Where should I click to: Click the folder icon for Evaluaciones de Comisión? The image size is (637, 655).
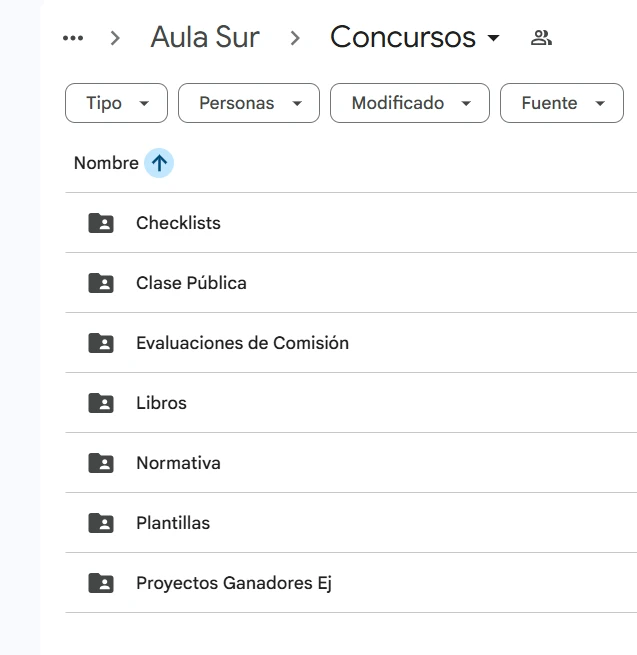click(101, 343)
